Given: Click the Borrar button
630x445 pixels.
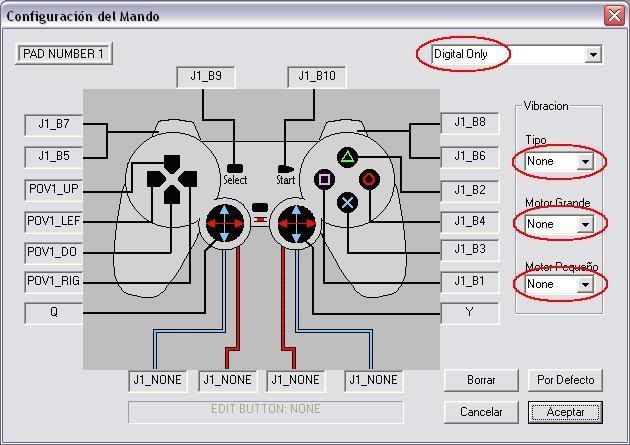Looking at the screenshot, I should (481, 380).
